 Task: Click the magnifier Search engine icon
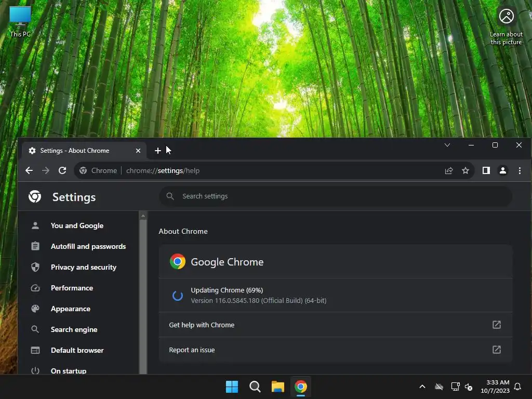[35, 329]
